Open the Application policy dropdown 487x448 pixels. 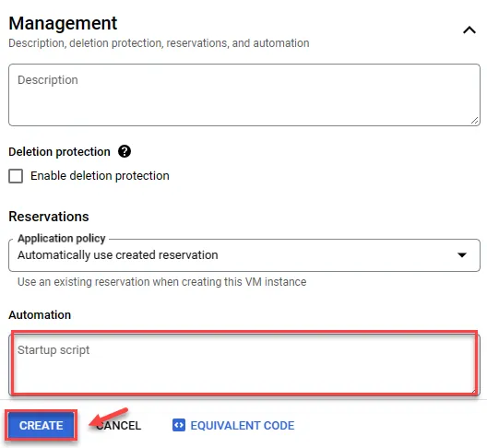click(244, 255)
